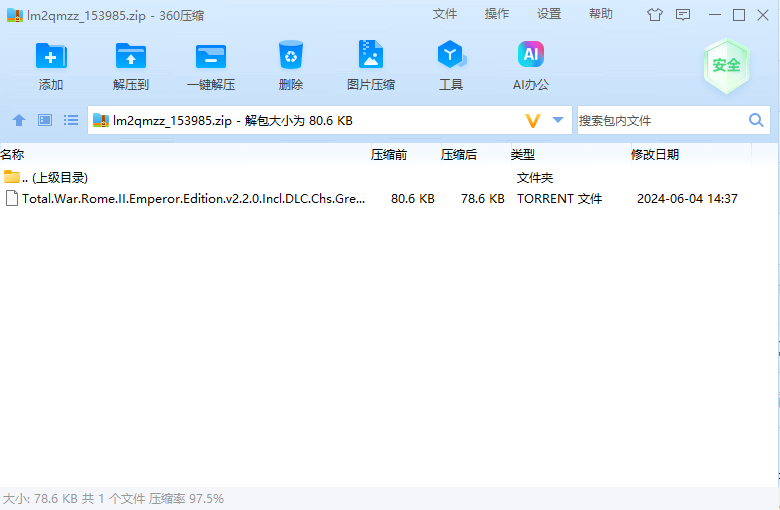780x510 pixels.
Task: Click the archive path text lm2qmzz_153985.zip
Action: (x=173, y=121)
